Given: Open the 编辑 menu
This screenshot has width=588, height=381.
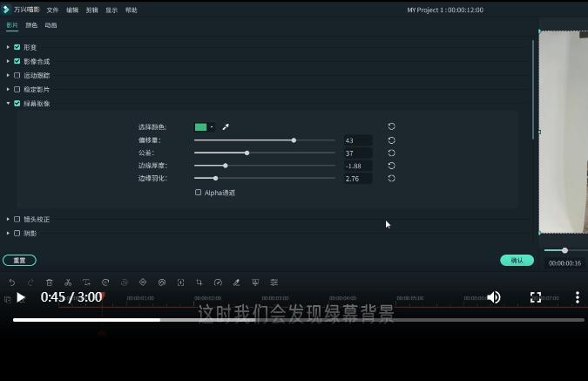Looking at the screenshot, I should coord(72,10).
